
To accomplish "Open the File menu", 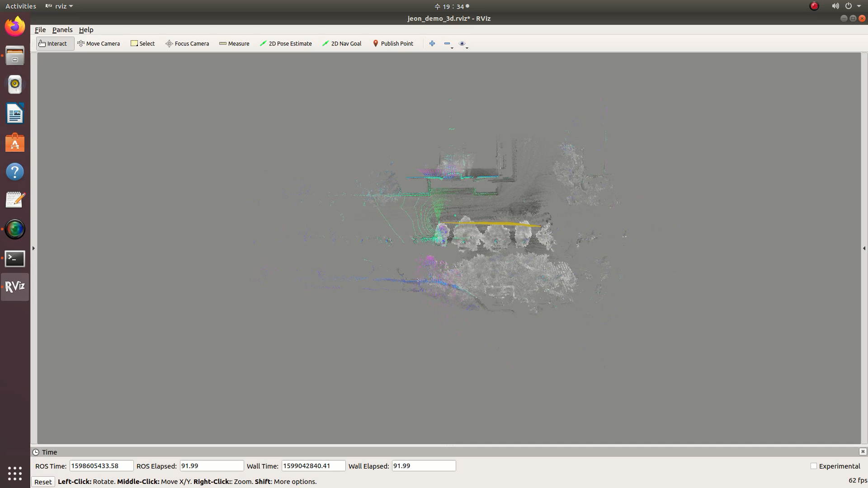I will (x=40, y=30).
